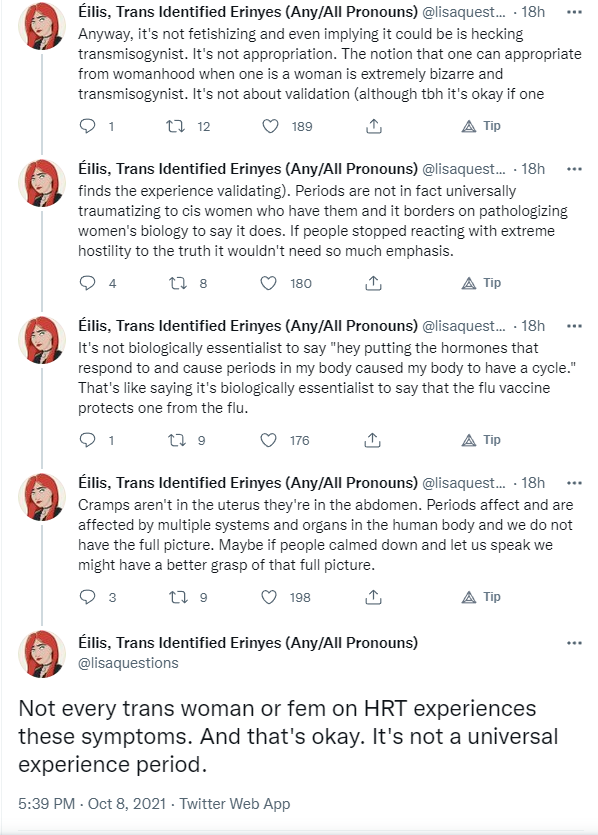Click the avatar beside the main tweet

tap(42, 653)
